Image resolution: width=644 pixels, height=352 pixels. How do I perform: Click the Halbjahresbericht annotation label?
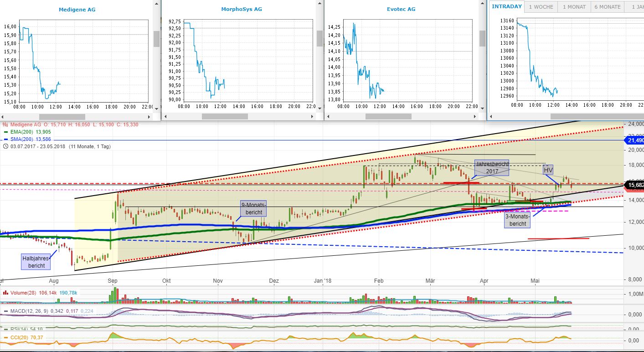36,261
